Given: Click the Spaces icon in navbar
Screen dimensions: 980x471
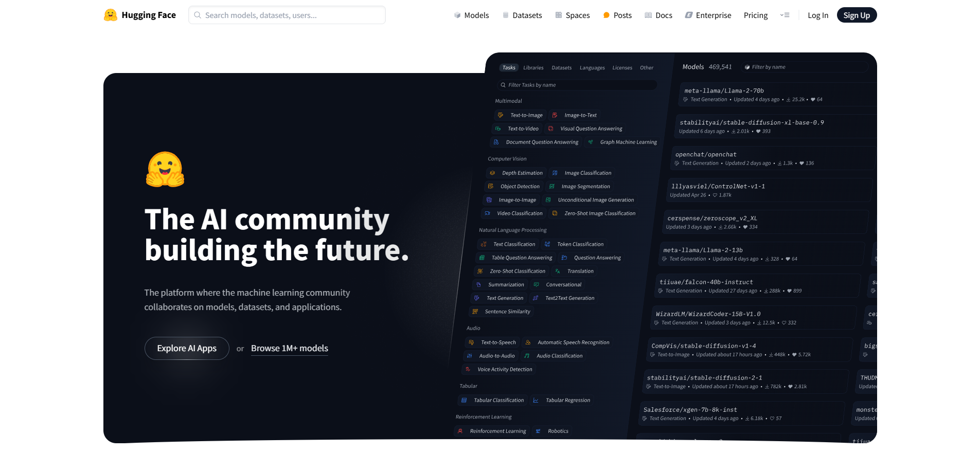Looking at the screenshot, I should (x=559, y=15).
